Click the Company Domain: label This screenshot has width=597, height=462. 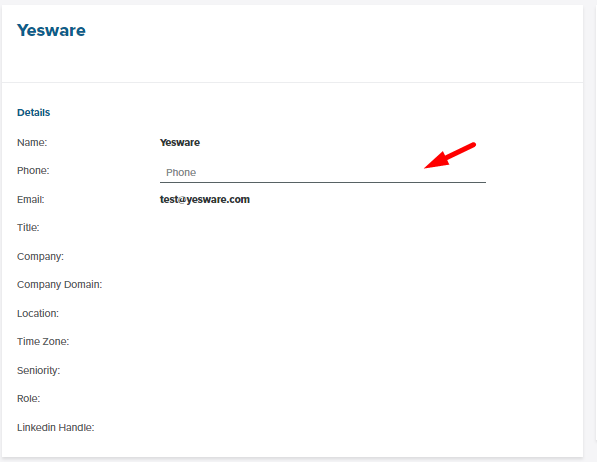point(59,285)
